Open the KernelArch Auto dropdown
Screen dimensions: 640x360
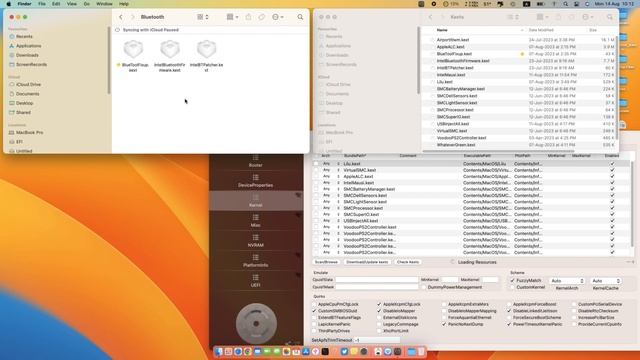point(567,281)
